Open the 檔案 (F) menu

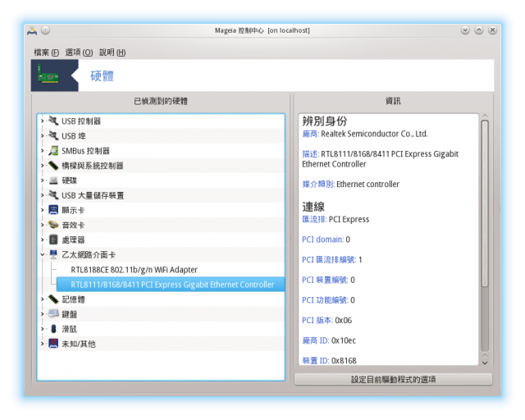[x=46, y=52]
